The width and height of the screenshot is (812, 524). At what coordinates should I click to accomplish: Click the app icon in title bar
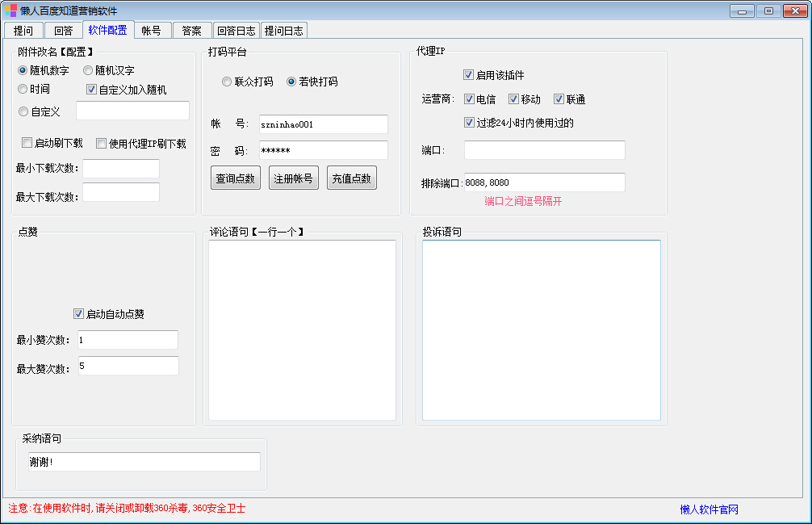tap(10, 10)
